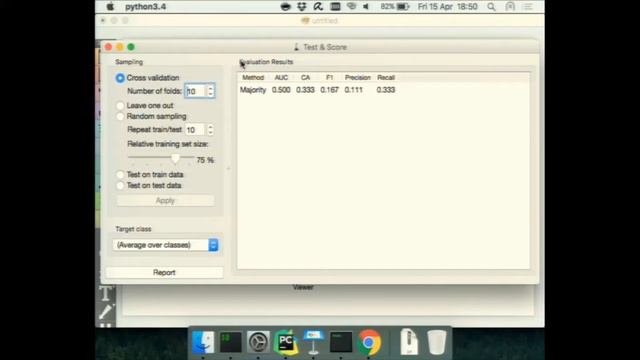Click the Repeat train/test stepper arrows
The width and height of the screenshot is (640, 360).
pyautogui.click(x=211, y=130)
